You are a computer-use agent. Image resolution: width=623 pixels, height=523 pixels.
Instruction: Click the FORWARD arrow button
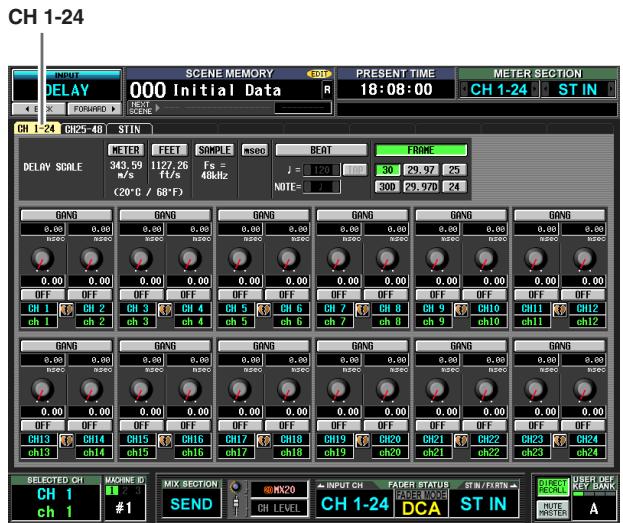click(95, 109)
